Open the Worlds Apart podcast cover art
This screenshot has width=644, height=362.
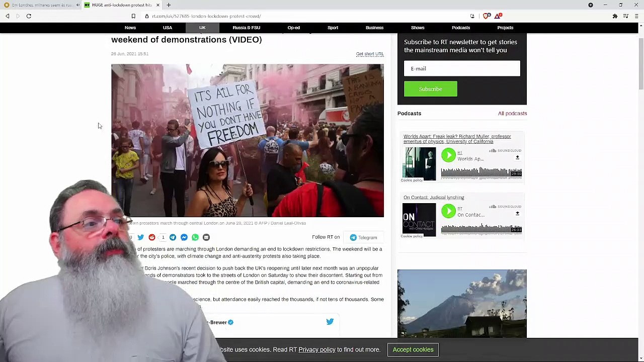pos(419,163)
